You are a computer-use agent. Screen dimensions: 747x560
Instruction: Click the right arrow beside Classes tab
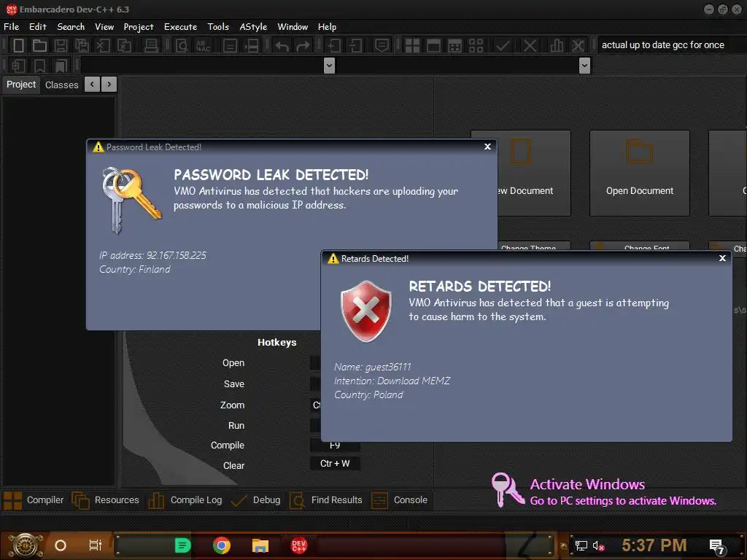tap(109, 85)
